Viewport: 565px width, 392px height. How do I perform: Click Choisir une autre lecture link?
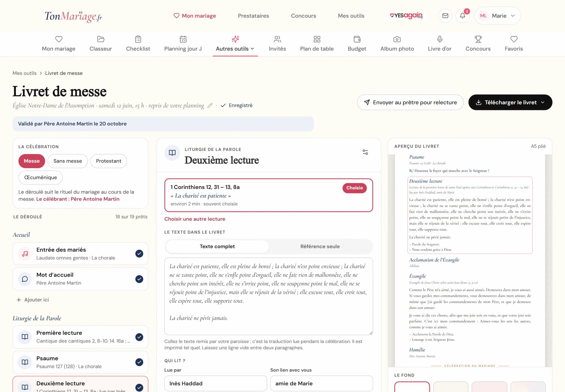(195, 219)
